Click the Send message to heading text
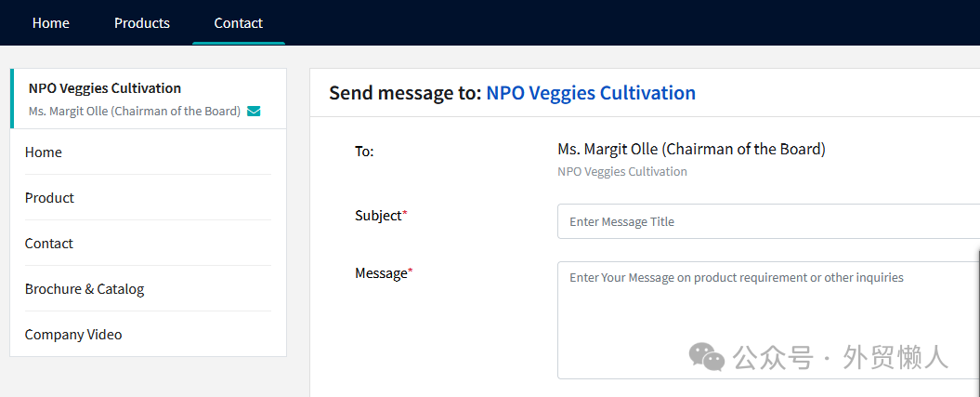Image resolution: width=980 pixels, height=397 pixels. pos(405,93)
